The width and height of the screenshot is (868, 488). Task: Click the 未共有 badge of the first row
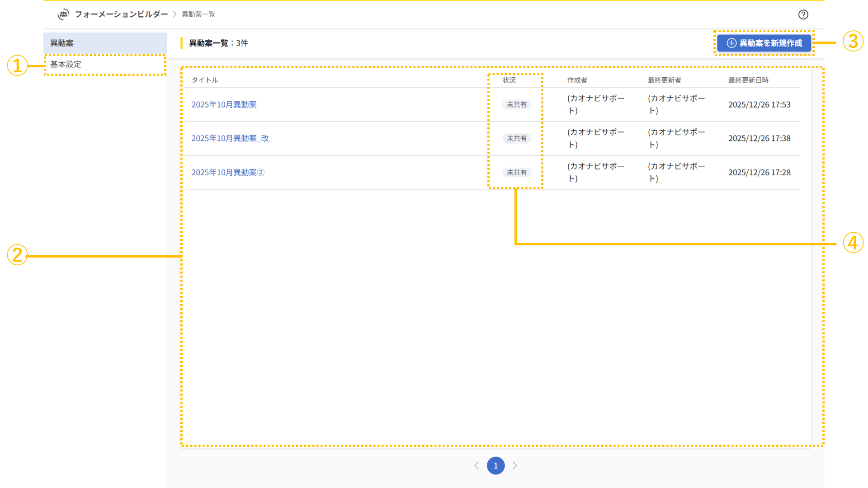(516, 104)
